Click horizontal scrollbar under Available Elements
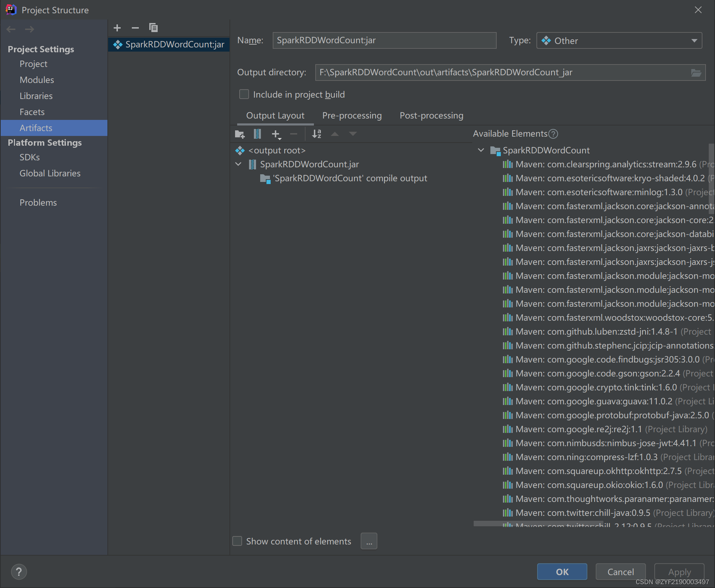The image size is (715, 588). 539,524
